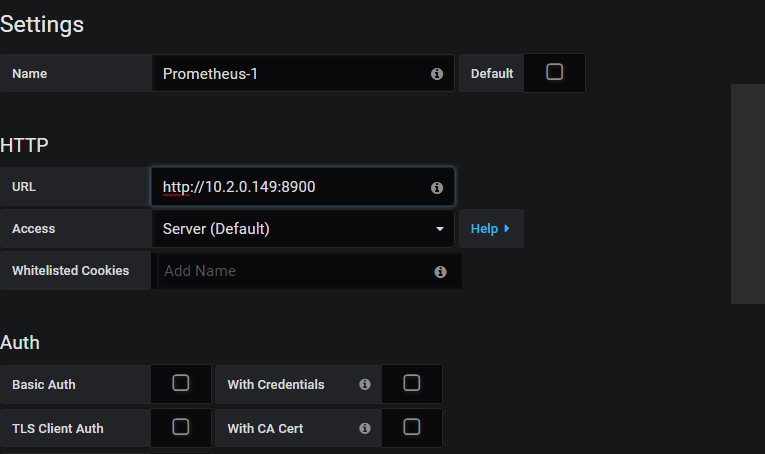Click info icon next to With Credentials
The width and height of the screenshot is (765, 454).
pos(364,384)
